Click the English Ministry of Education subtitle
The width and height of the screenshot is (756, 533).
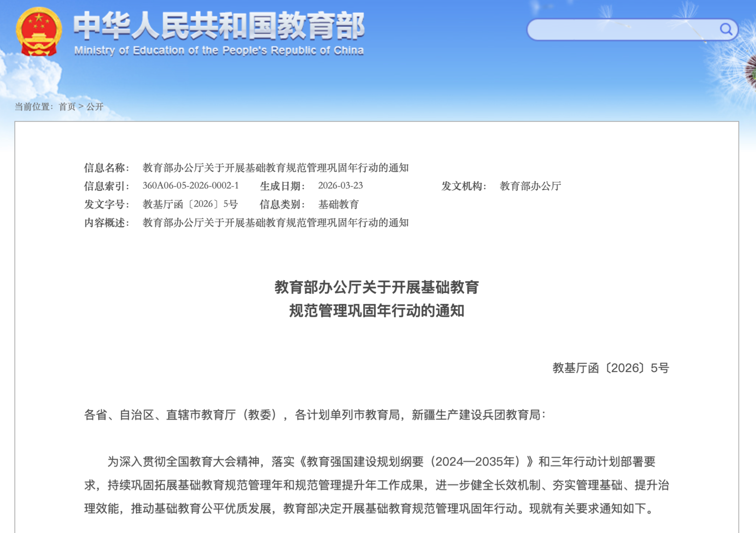[219, 51]
